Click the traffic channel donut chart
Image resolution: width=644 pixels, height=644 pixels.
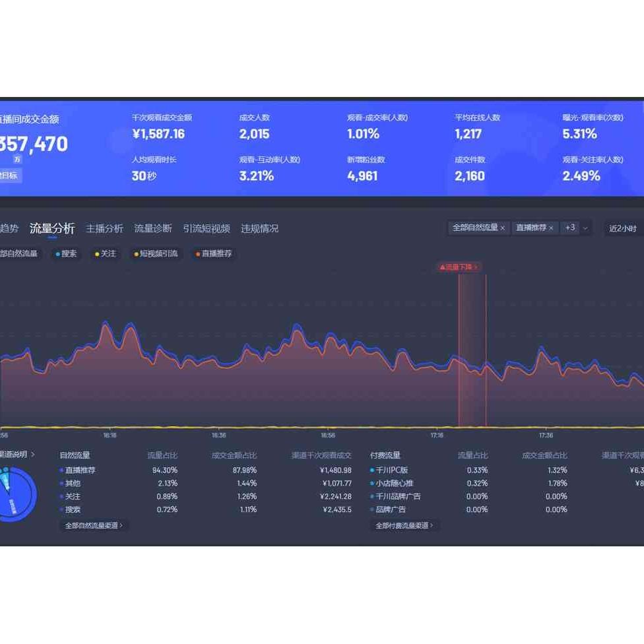[x=15, y=494]
